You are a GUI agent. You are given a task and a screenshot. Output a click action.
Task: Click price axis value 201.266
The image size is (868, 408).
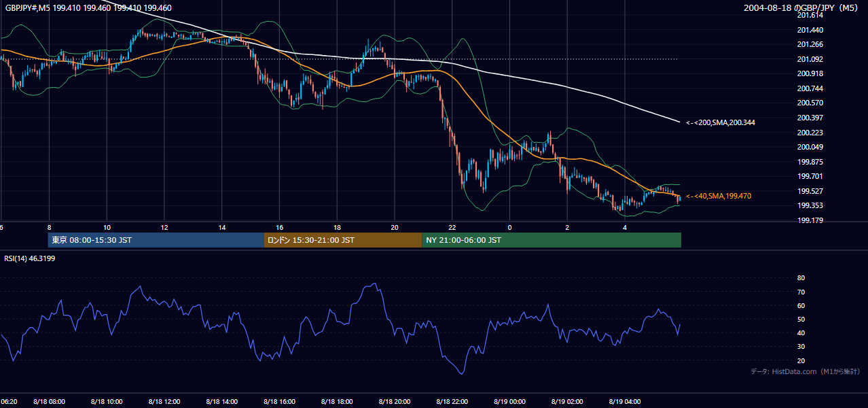[x=810, y=44]
